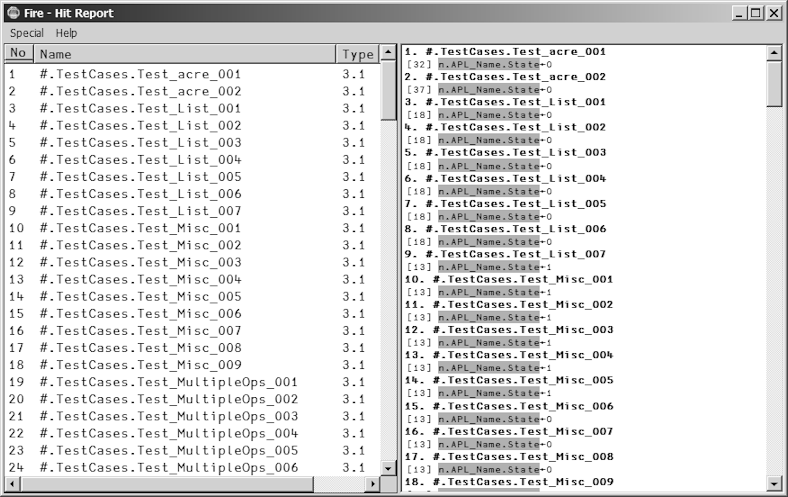This screenshot has height=497, width=788.
Task: Select row 23 Test_MultipleOps_005 in list
Action: tap(192, 450)
